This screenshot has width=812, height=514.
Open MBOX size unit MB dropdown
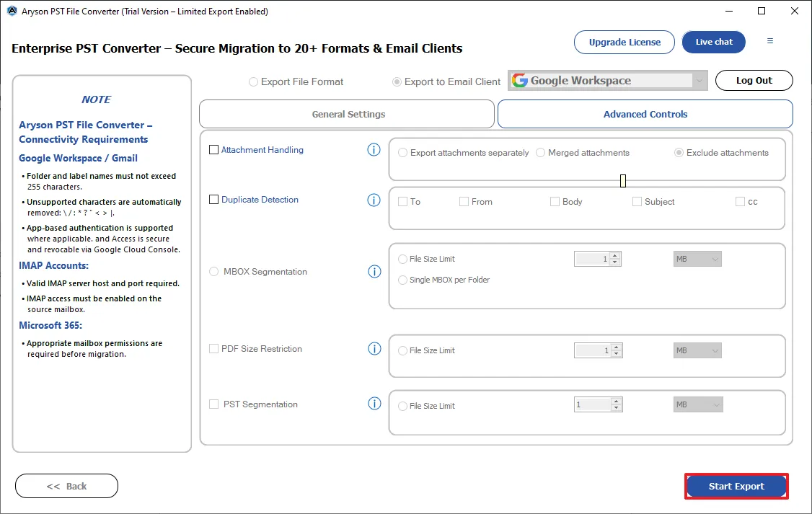(697, 259)
